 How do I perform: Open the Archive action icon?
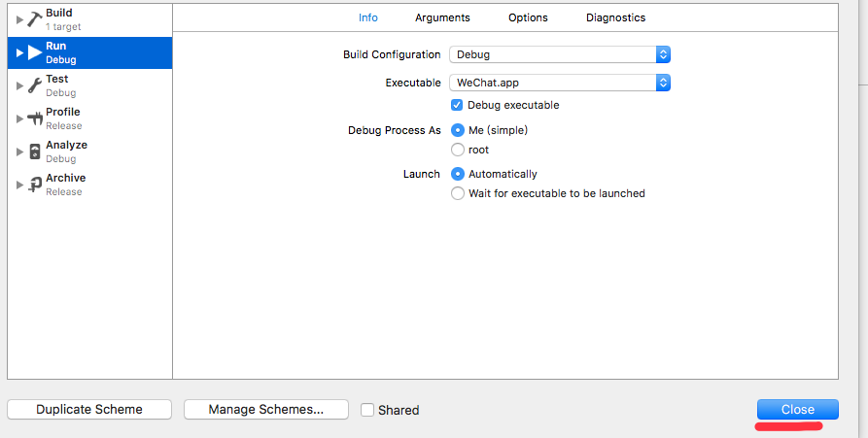(35, 185)
